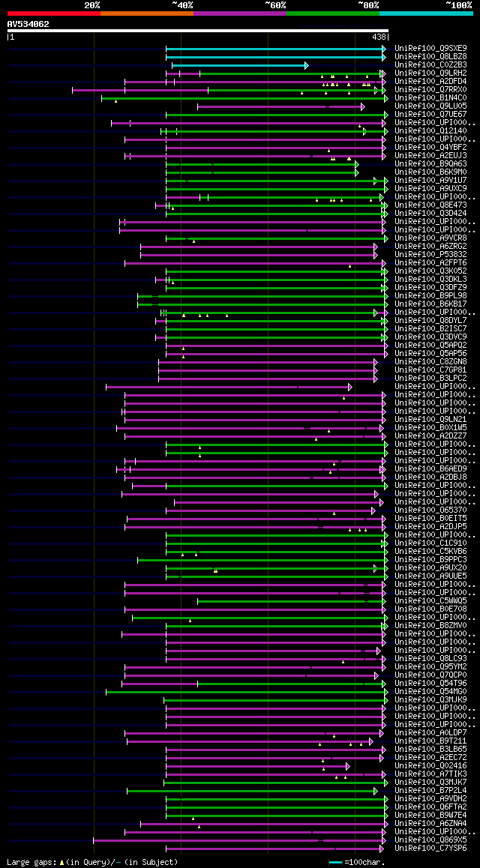Open the UniRef100_A9VCR8 hit

click(430, 238)
